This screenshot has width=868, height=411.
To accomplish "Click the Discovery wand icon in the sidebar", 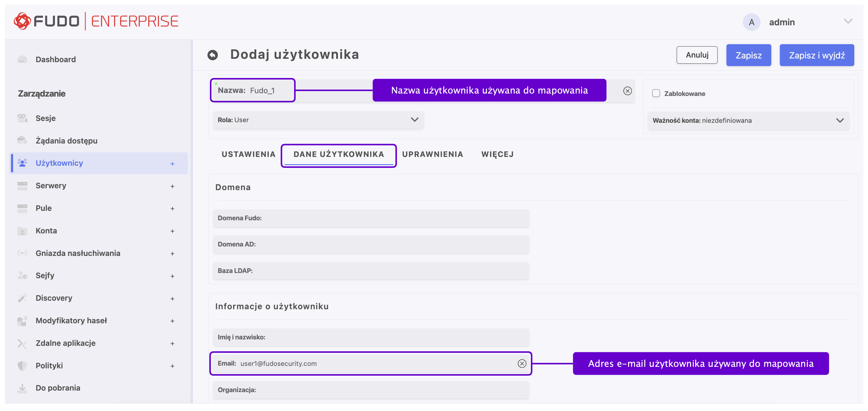I will (x=22, y=298).
